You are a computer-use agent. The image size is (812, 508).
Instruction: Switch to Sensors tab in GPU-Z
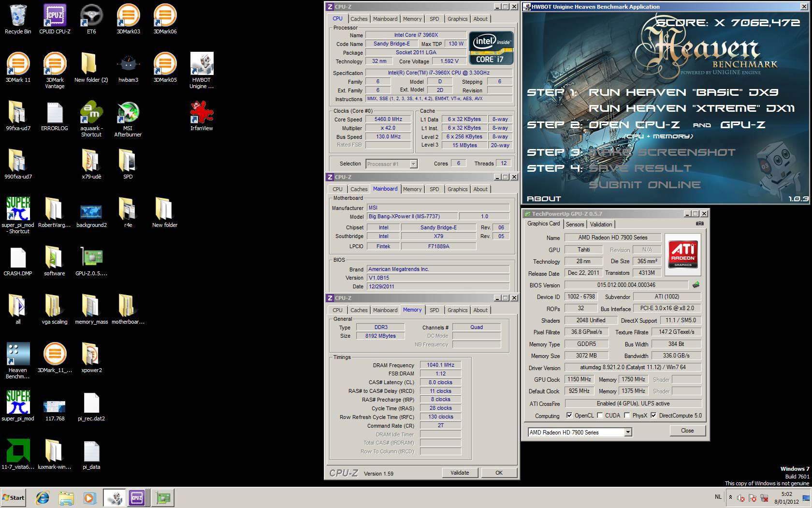tap(575, 224)
